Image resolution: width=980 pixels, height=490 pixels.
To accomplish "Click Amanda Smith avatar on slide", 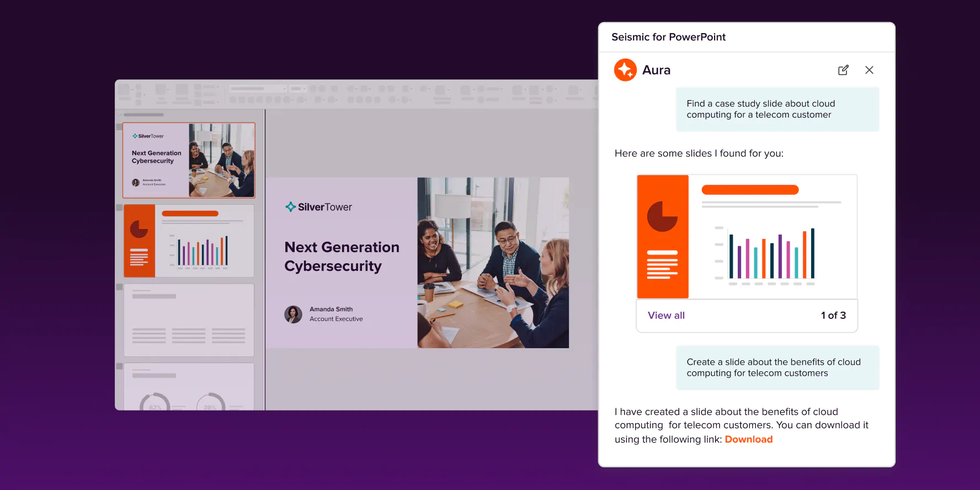I will (293, 315).
